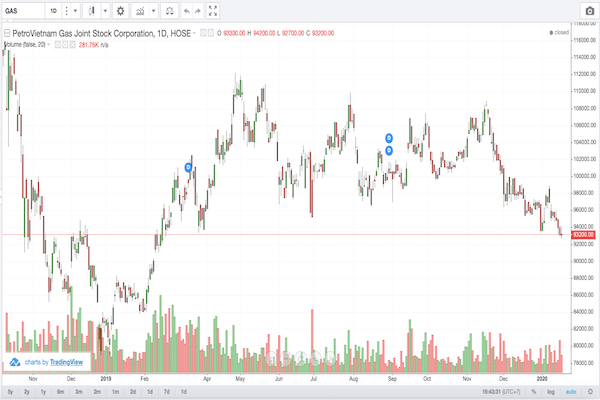Click the 'closed' market status indicator
This screenshot has width=600, height=400.
[559, 33]
